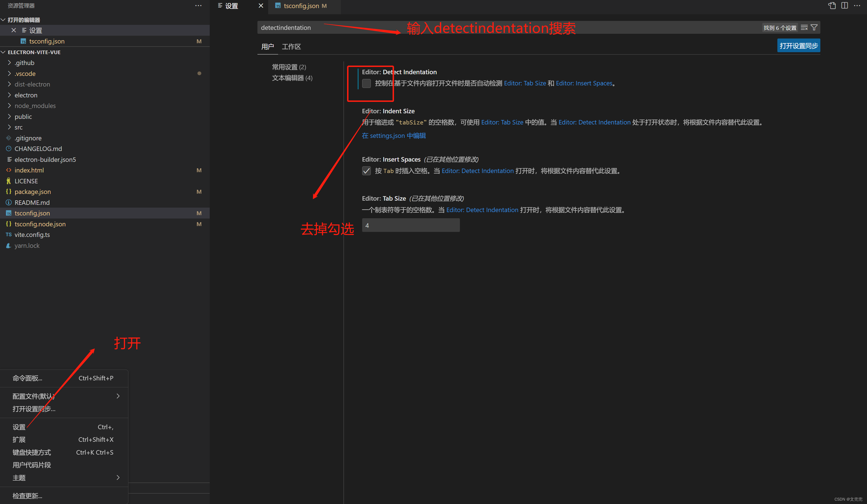
Task: Open editor more actions ellipsis
Action: coord(857,6)
